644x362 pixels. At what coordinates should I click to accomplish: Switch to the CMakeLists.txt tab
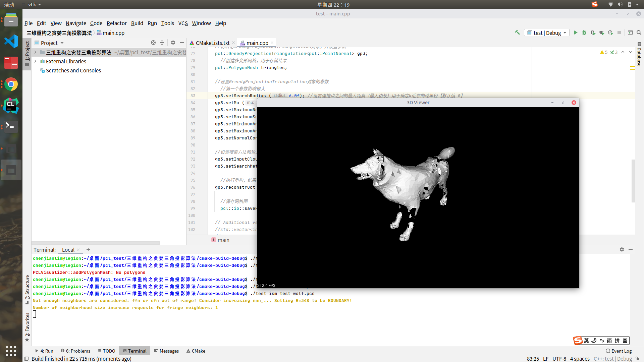(212, 43)
